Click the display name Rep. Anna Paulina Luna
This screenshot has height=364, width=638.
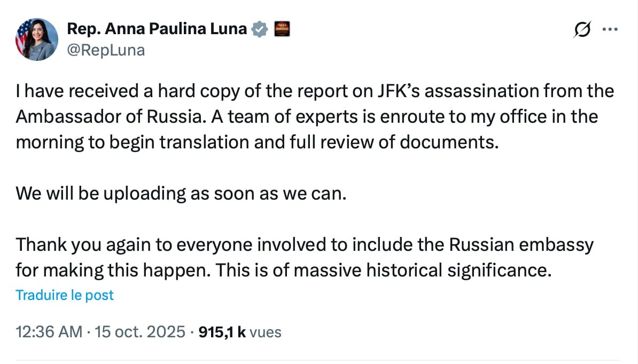tap(157, 29)
